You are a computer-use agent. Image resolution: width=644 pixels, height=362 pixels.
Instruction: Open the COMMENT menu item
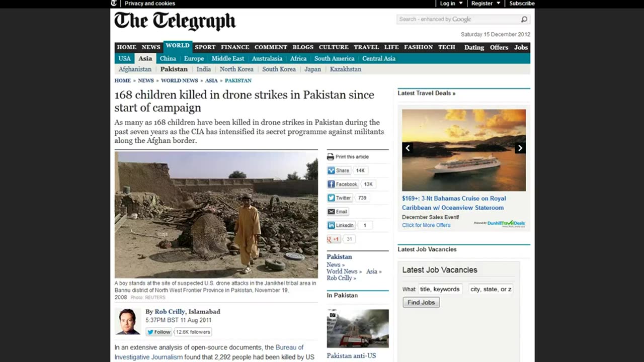pyautogui.click(x=271, y=47)
